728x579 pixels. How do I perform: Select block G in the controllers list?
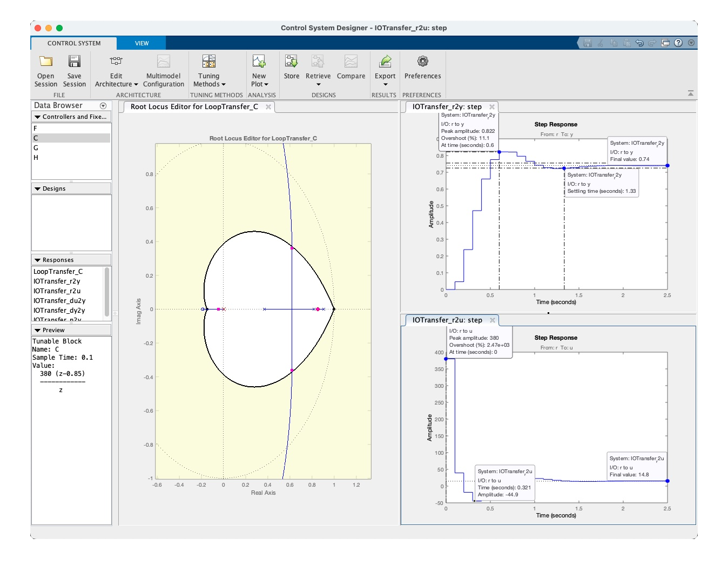click(71, 148)
